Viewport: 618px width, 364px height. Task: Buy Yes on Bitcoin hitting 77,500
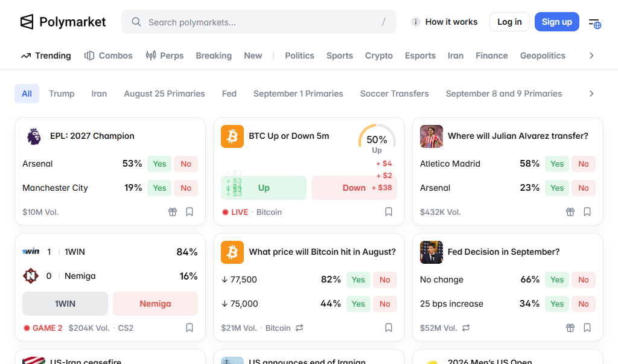click(358, 279)
